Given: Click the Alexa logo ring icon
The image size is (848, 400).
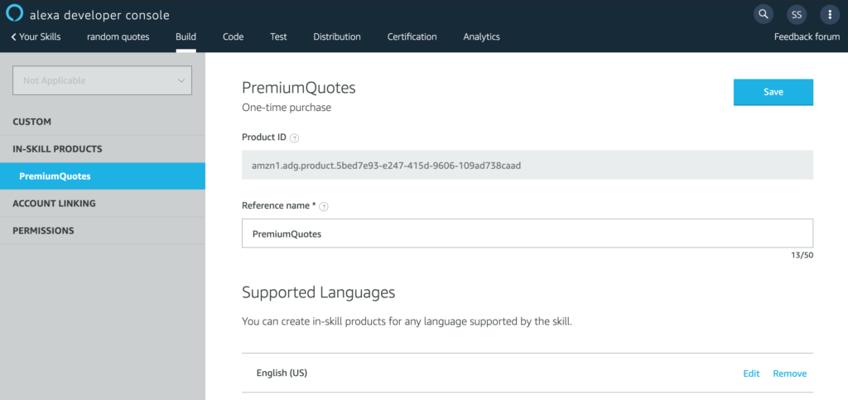Looking at the screenshot, I should click(x=15, y=13).
